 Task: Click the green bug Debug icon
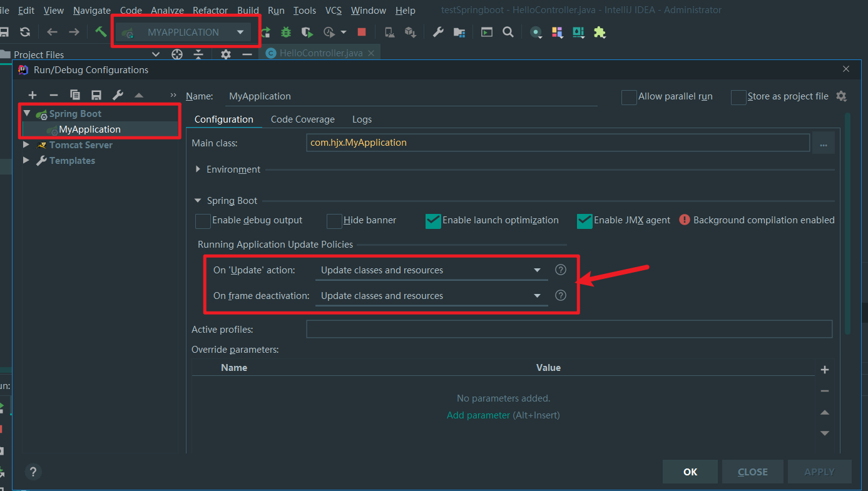coord(286,32)
